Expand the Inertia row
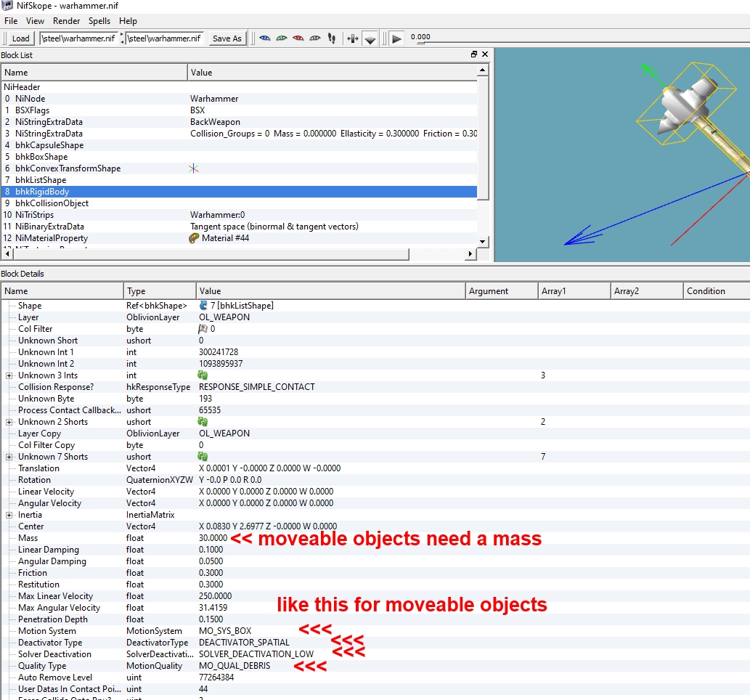Viewport: 750px width, 700px height. click(x=9, y=515)
